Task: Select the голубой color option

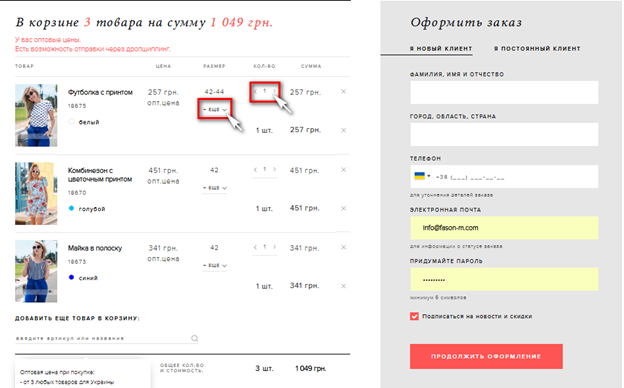Action: pos(71,208)
